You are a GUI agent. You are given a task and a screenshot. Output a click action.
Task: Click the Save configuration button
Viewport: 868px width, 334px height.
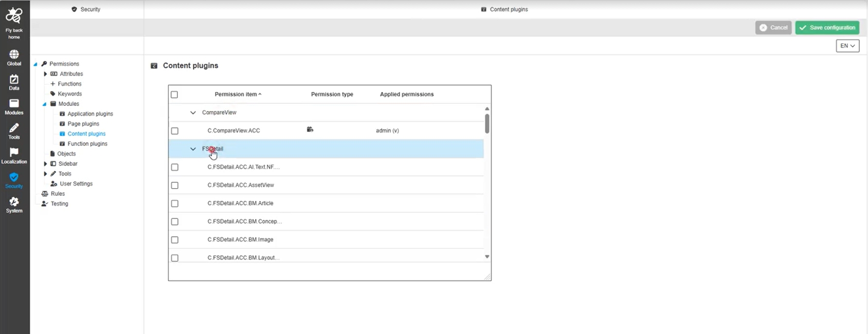tap(827, 28)
